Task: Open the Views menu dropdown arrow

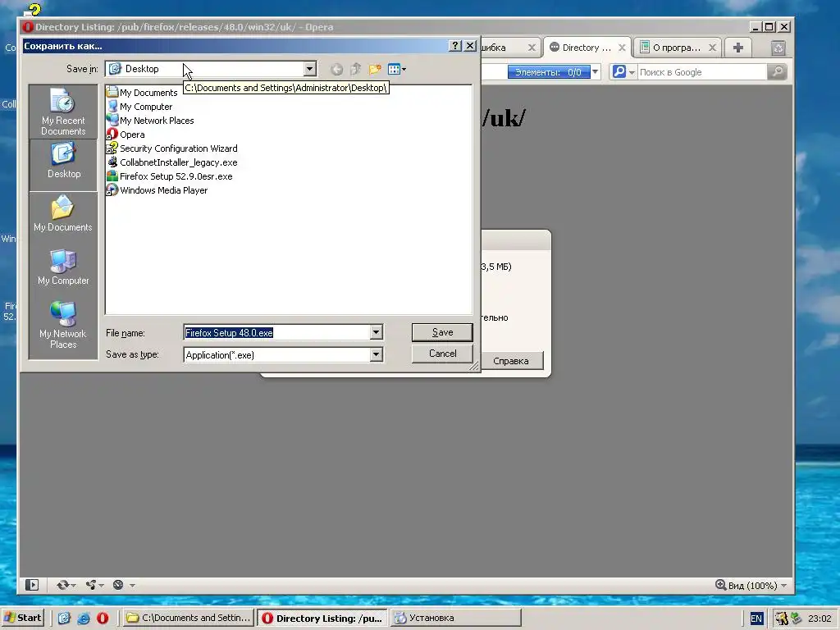Action: pyautogui.click(x=404, y=69)
